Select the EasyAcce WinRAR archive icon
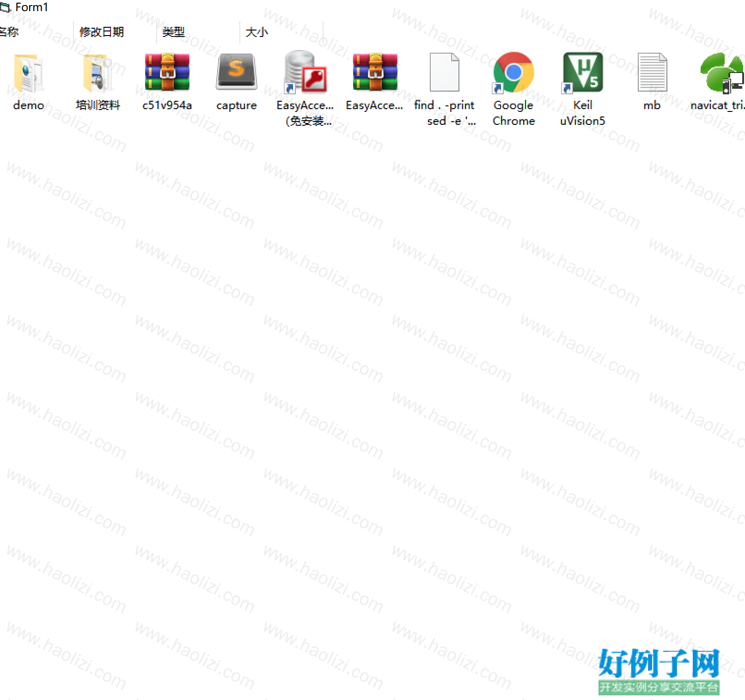This screenshot has width=745, height=700. click(375, 72)
